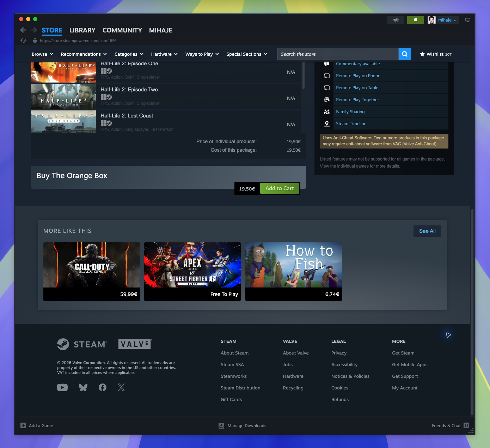Open the mihaje account dropdown
Viewport: 490px width, 448px height.
point(442,20)
